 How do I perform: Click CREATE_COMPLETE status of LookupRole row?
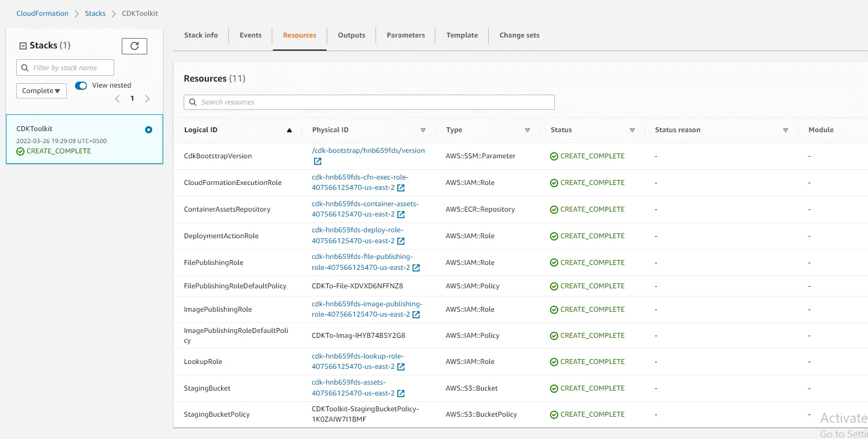click(587, 362)
